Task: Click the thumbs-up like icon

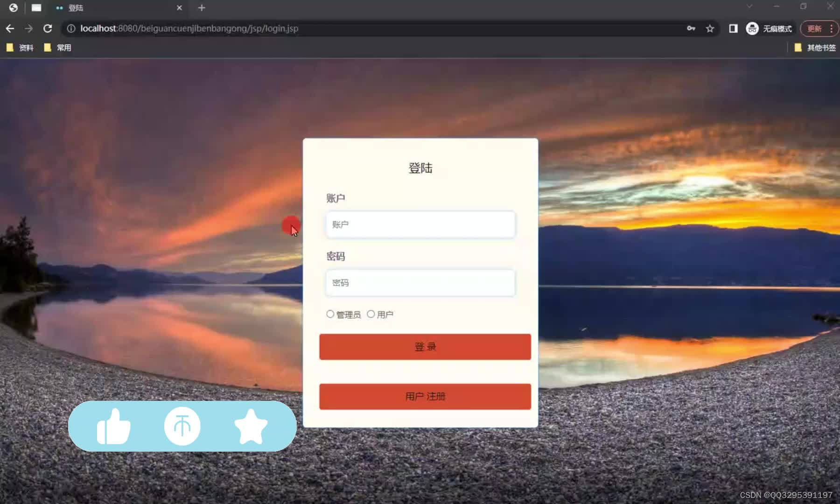Action: [x=113, y=427]
